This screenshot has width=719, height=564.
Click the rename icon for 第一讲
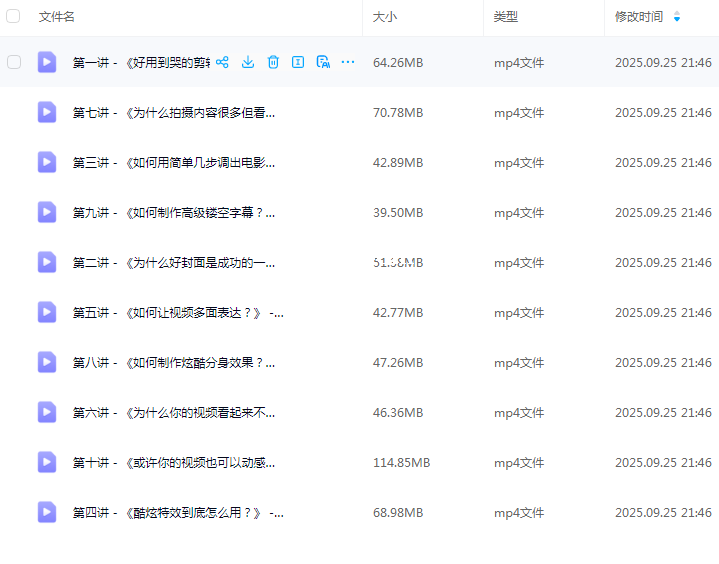pyautogui.click(x=298, y=62)
